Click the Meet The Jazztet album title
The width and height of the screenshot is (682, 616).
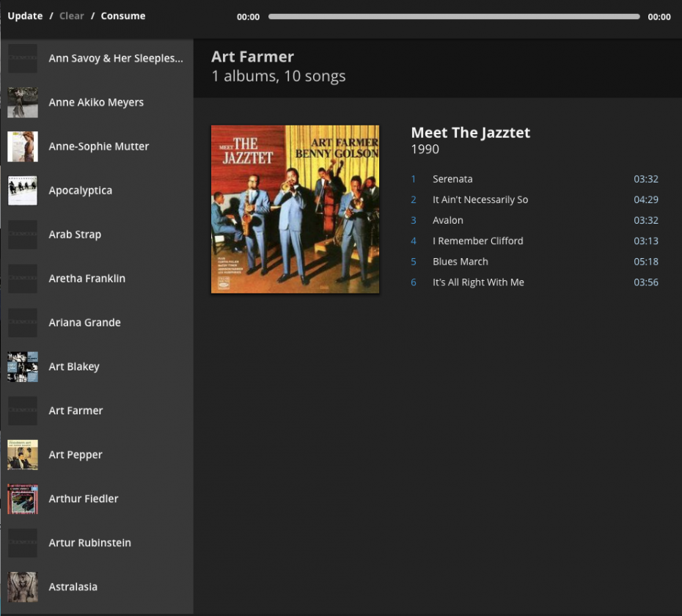click(x=471, y=133)
